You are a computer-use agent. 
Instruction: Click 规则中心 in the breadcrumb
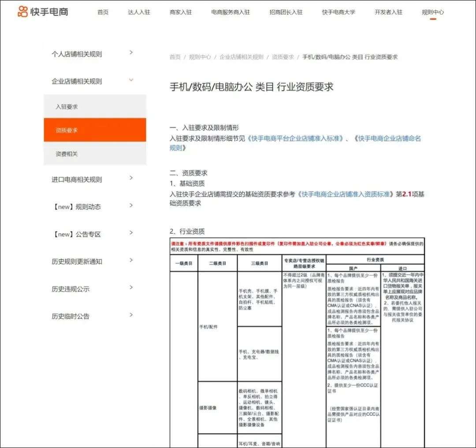[x=200, y=57]
